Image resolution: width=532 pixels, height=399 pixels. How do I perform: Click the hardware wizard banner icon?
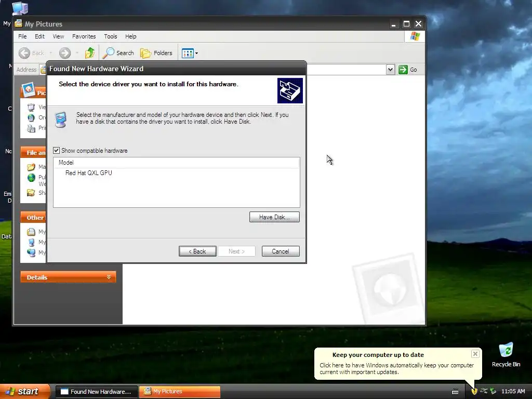tap(290, 90)
